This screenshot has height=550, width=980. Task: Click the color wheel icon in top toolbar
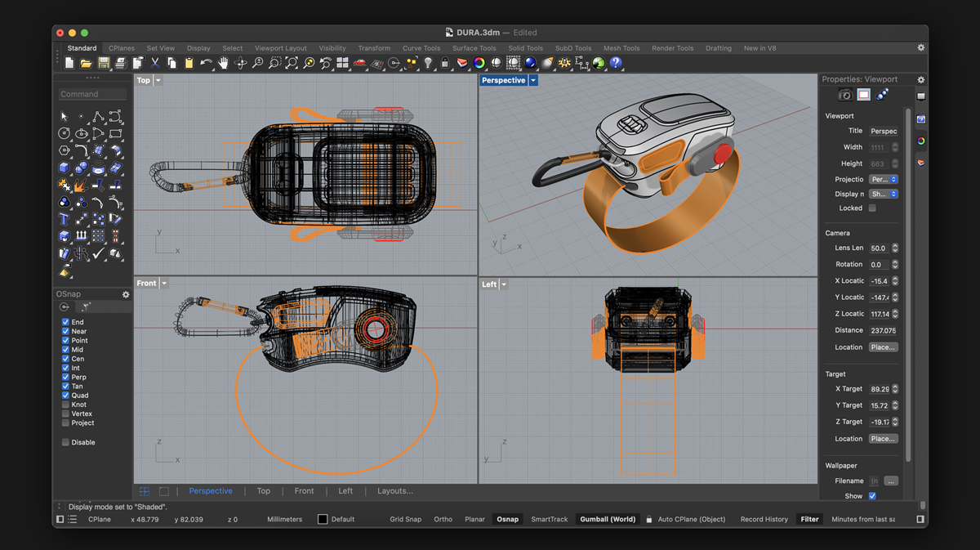click(x=479, y=63)
